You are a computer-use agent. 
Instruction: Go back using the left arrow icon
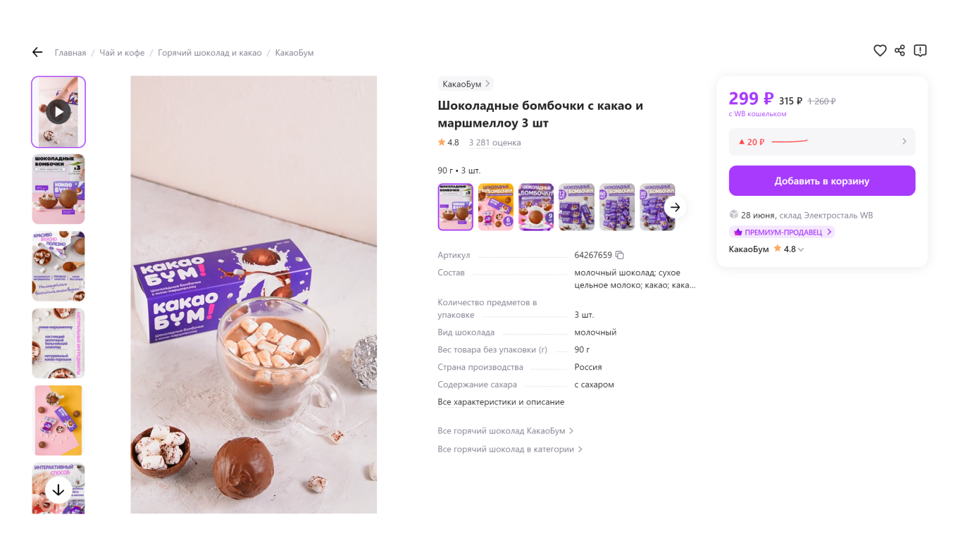click(37, 51)
